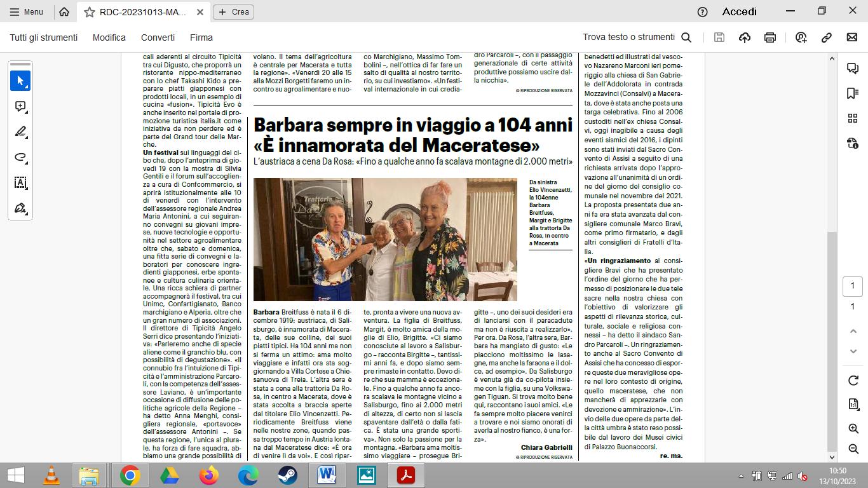Click the document scrollbar up arrow

coord(831,59)
